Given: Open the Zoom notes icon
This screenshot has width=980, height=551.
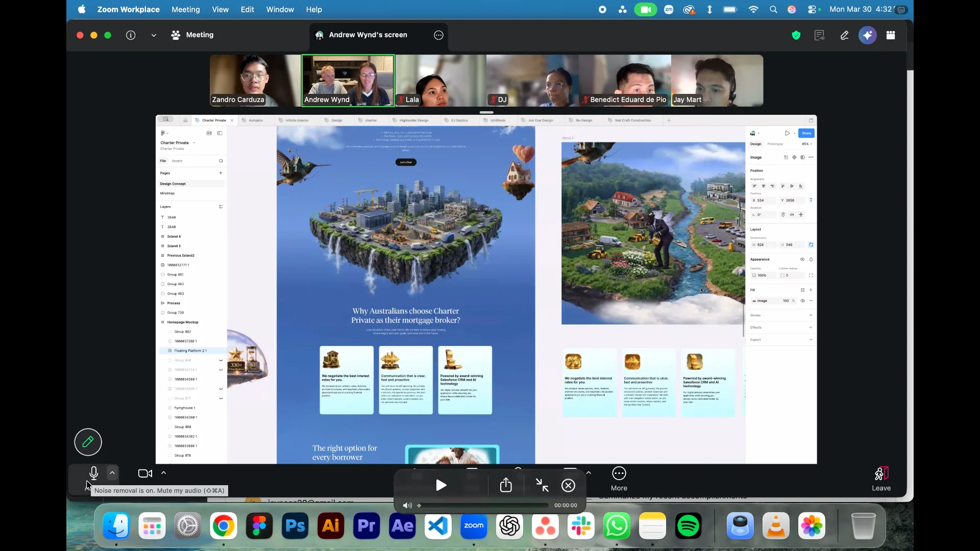Looking at the screenshot, I should pos(820,35).
